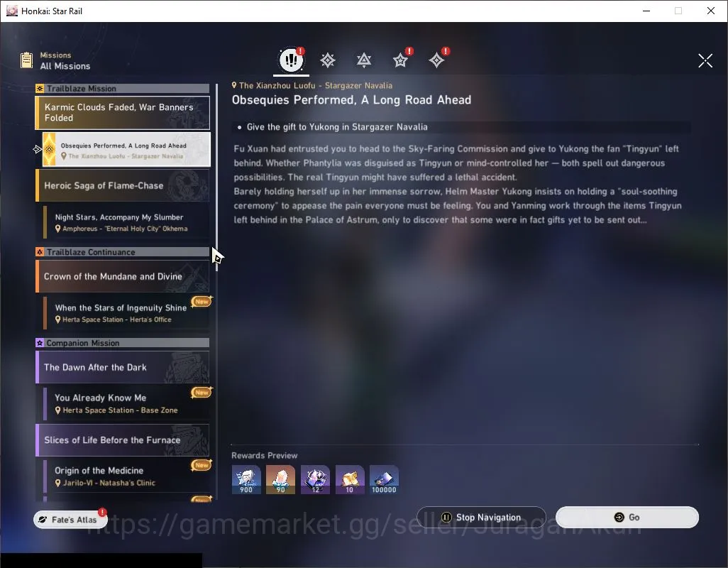The height and width of the screenshot is (568, 728).
Task: Click the Go button
Action: pos(627,517)
